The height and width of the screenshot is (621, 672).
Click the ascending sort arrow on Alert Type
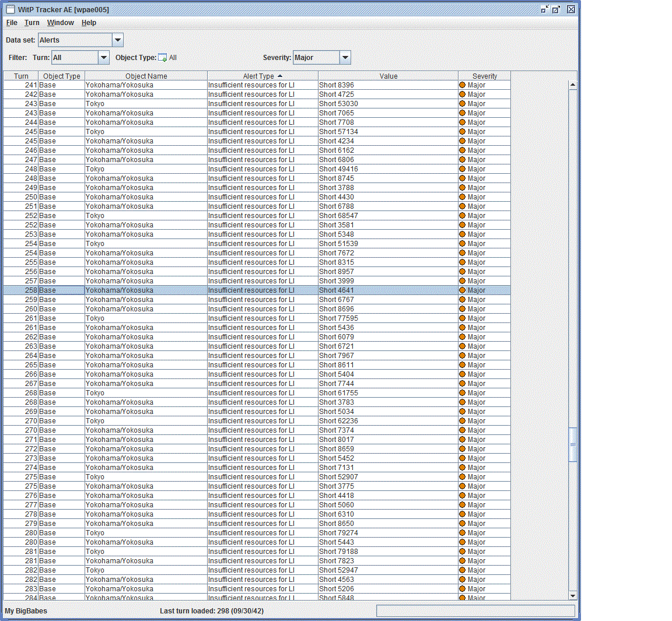pos(280,76)
